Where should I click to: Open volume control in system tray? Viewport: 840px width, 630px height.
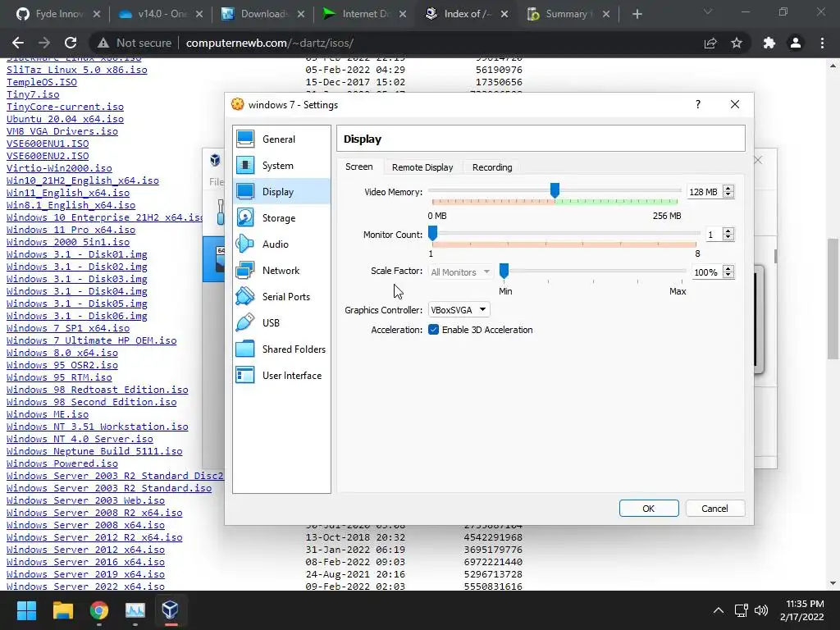[x=760, y=610]
